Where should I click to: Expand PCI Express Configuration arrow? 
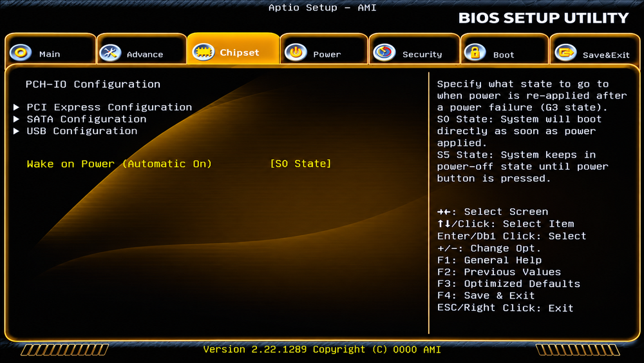[17, 107]
